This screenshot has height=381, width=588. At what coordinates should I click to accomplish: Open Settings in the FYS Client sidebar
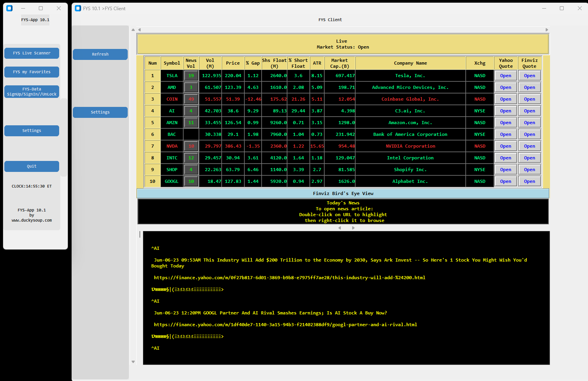[100, 112]
